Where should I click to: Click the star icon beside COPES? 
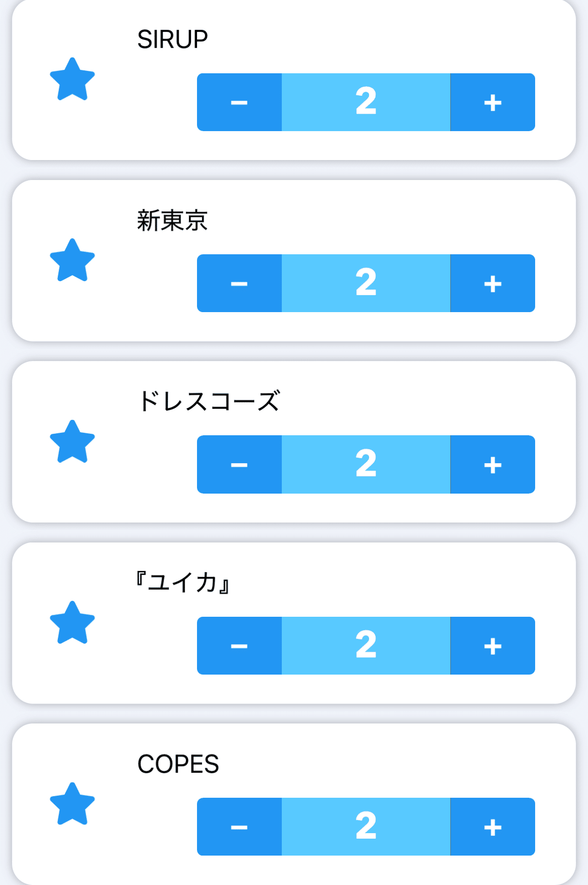[x=72, y=804]
